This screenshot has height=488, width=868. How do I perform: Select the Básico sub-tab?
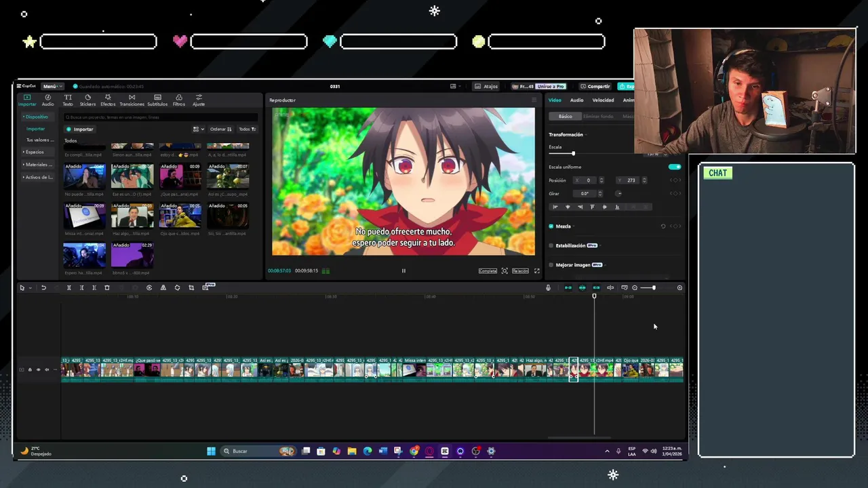point(565,117)
